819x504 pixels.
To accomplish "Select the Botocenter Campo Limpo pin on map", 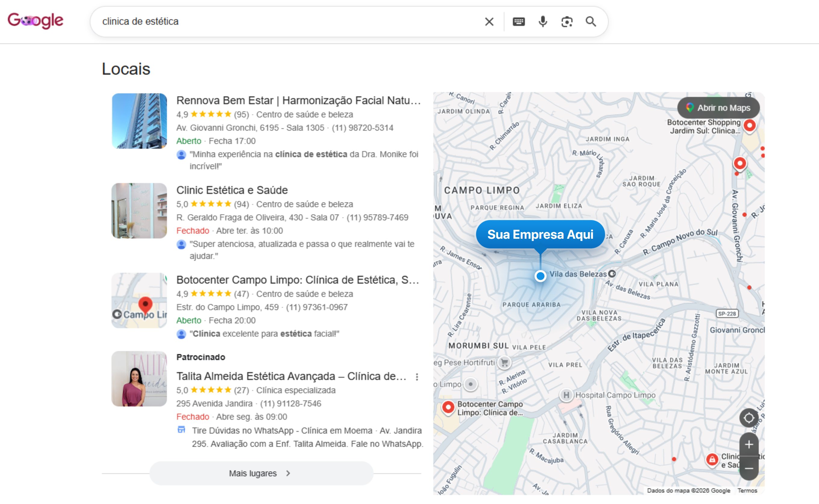I will click(x=448, y=407).
